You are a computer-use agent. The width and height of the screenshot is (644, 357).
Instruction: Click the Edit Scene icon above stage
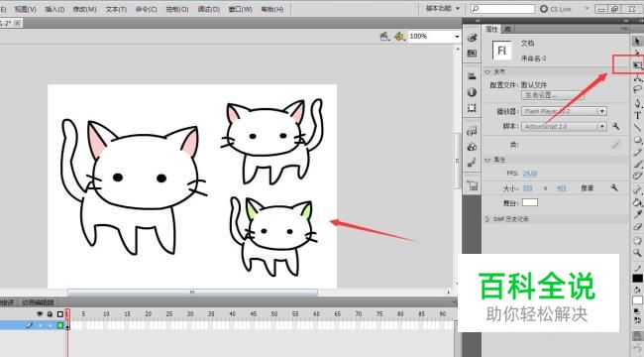(384, 36)
